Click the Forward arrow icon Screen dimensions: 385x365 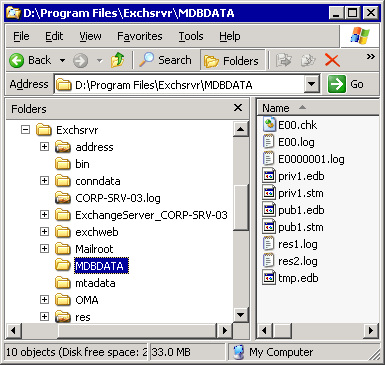[x=80, y=61]
